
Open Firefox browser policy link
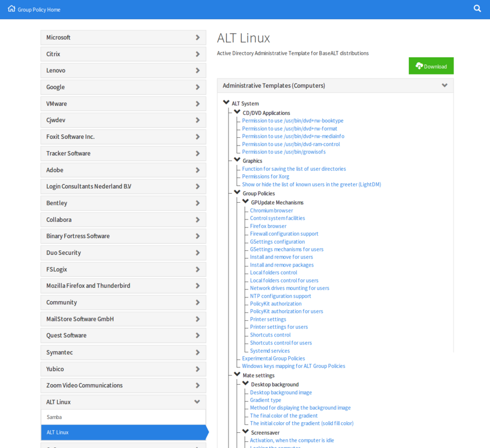tap(268, 226)
